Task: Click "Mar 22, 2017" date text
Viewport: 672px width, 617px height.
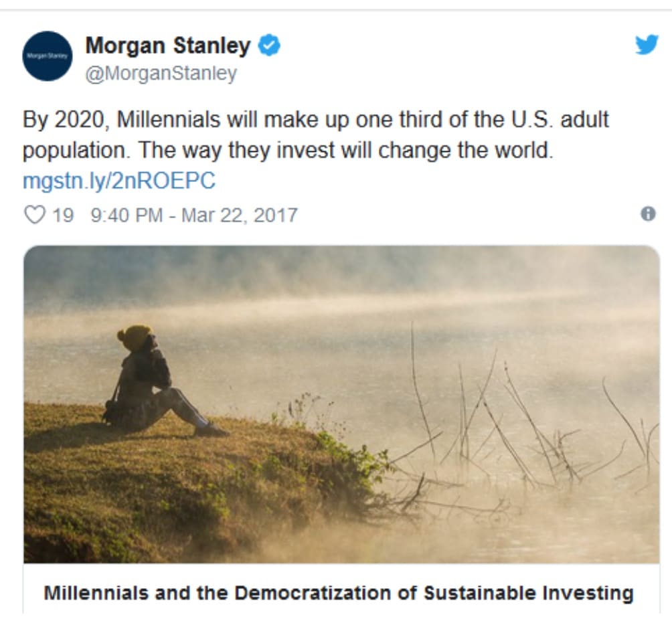Action: [x=239, y=215]
